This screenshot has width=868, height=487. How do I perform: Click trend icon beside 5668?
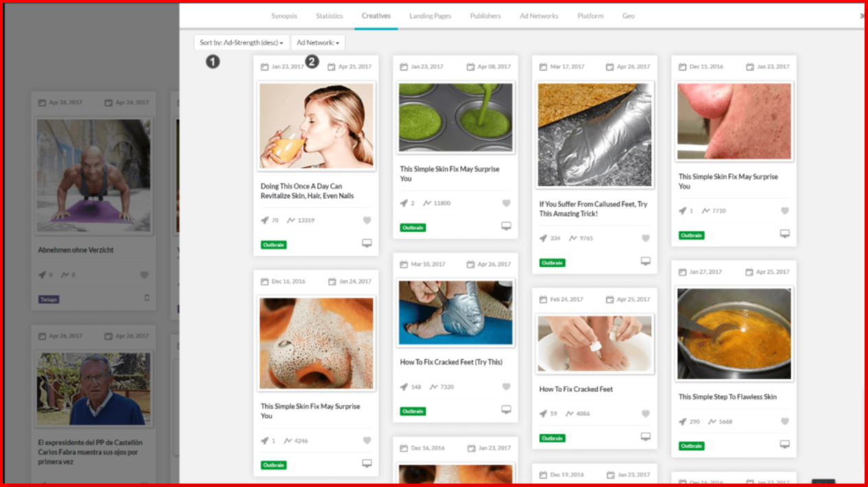(711, 422)
